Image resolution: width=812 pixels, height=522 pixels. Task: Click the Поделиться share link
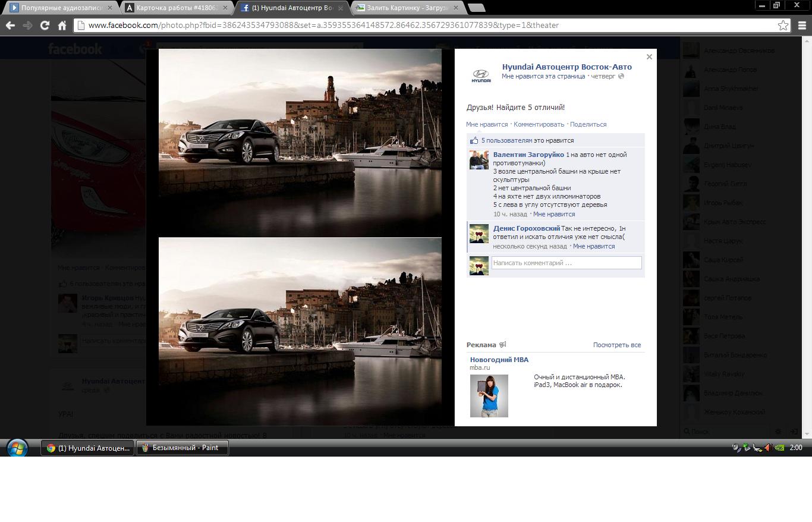tap(588, 124)
